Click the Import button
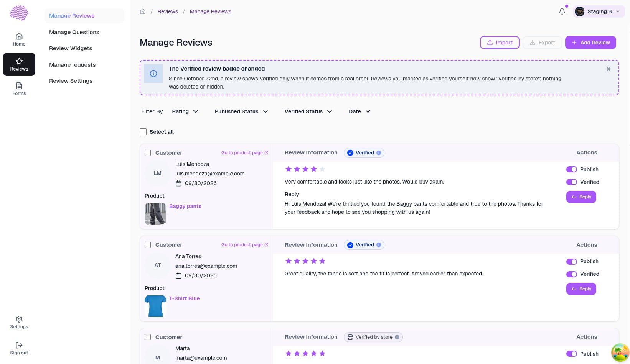 click(x=500, y=43)
